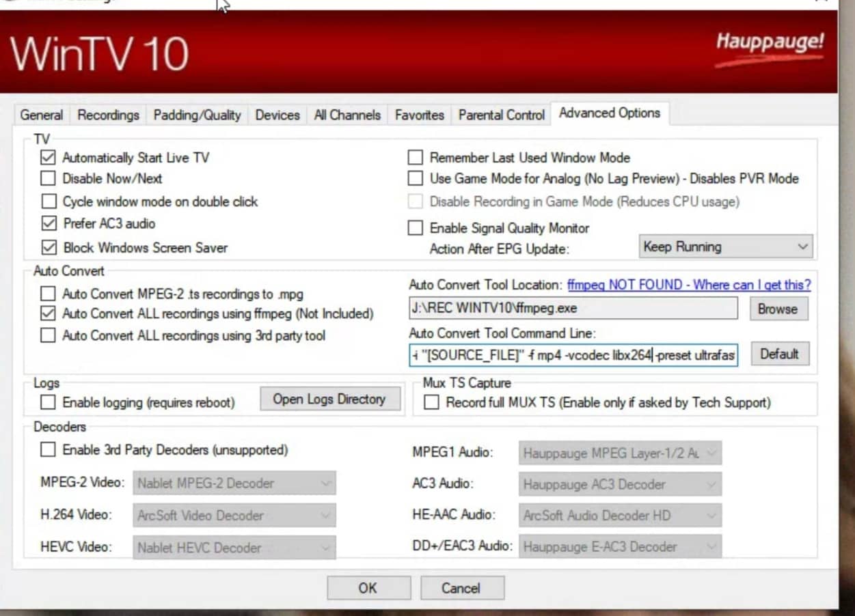Select the All Channels tab

347,115
